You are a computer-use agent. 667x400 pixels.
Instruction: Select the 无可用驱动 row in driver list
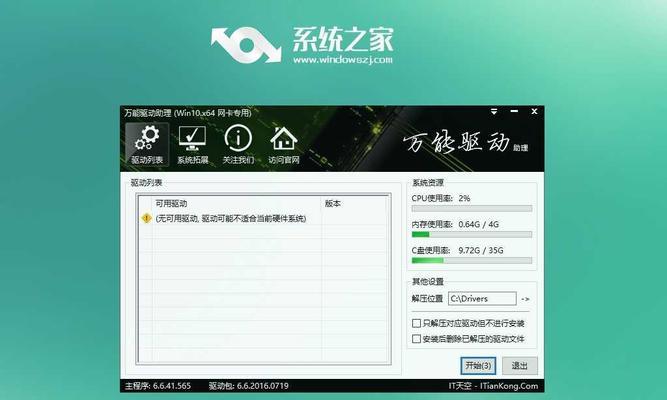click(x=264, y=218)
